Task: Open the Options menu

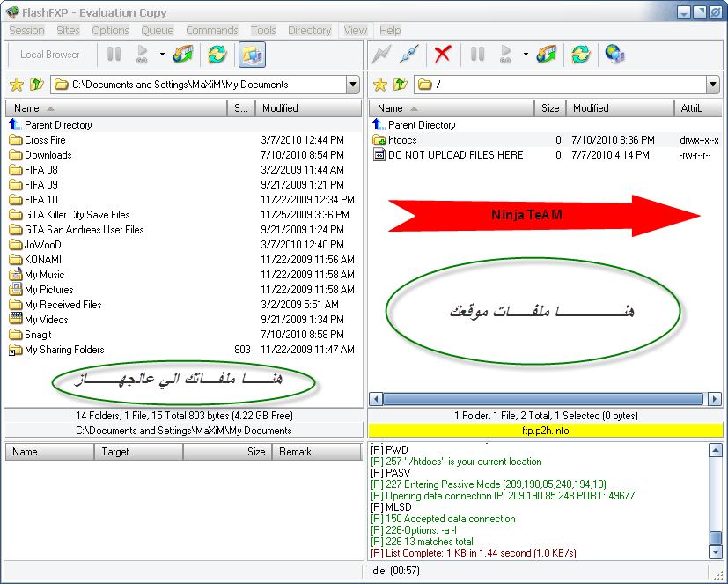Action: coord(110,30)
